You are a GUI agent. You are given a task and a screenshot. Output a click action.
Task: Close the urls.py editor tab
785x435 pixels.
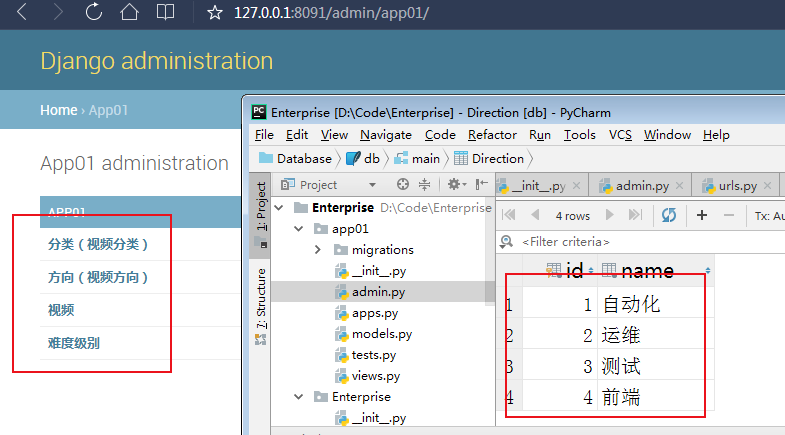point(767,186)
